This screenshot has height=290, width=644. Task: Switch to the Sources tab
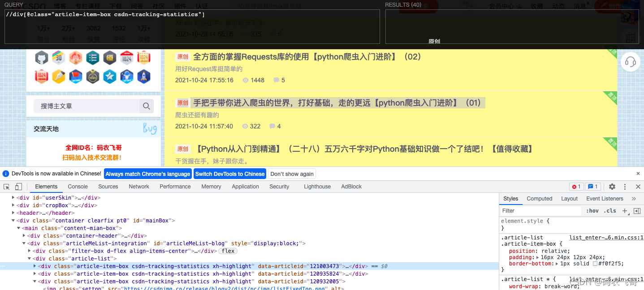coord(108,187)
